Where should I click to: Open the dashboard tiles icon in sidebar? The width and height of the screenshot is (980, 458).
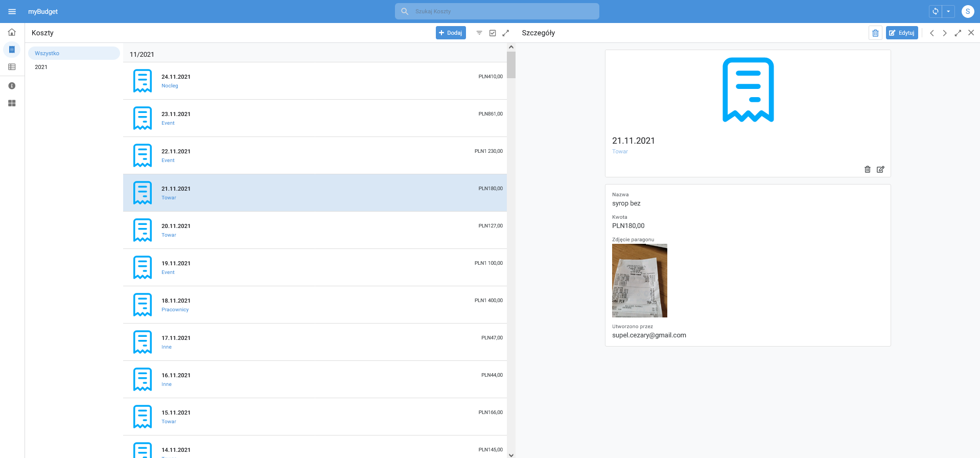coord(12,103)
